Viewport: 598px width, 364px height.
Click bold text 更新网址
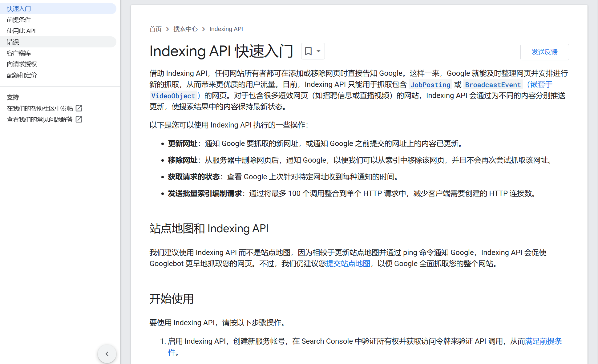(x=183, y=144)
